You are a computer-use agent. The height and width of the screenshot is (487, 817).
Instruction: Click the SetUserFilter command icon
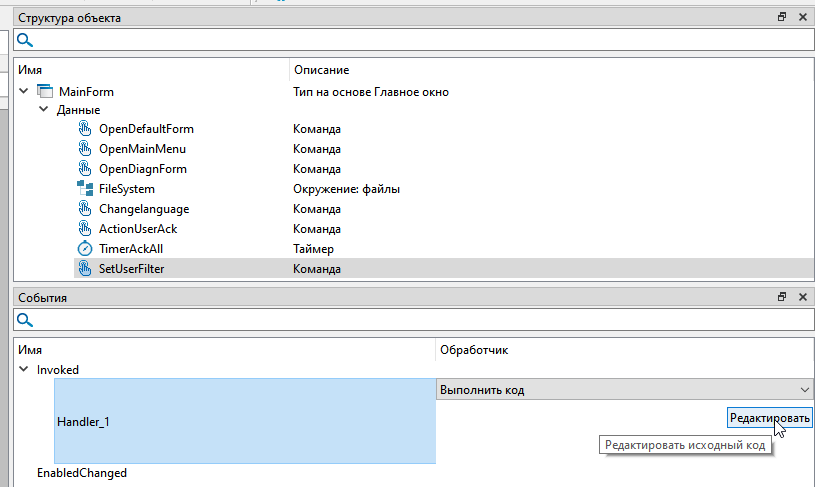click(85, 269)
